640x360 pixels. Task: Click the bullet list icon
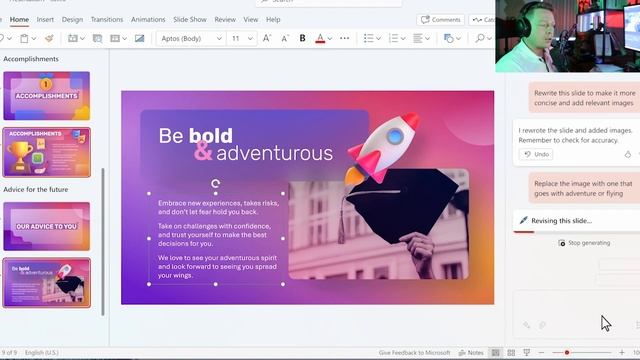pyautogui.click(x=369, y=38)
